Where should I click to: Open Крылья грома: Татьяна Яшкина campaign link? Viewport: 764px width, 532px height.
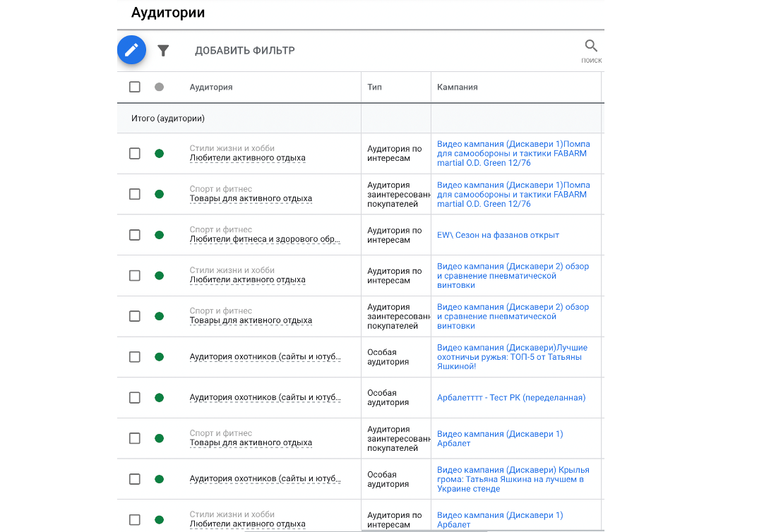(x=513, y=479)
